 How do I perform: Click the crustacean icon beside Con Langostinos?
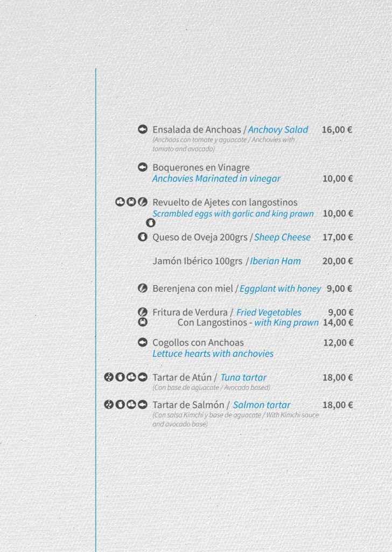click(142, 322)
